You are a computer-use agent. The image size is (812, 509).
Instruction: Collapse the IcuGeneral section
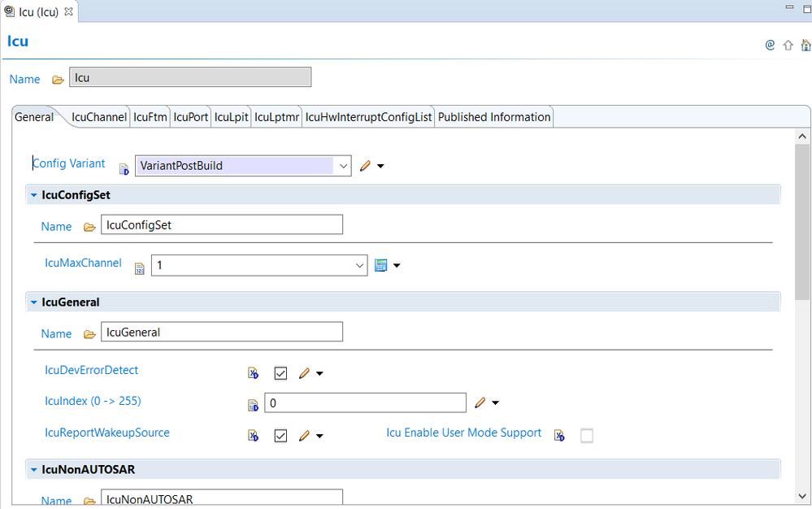(33, 302)
